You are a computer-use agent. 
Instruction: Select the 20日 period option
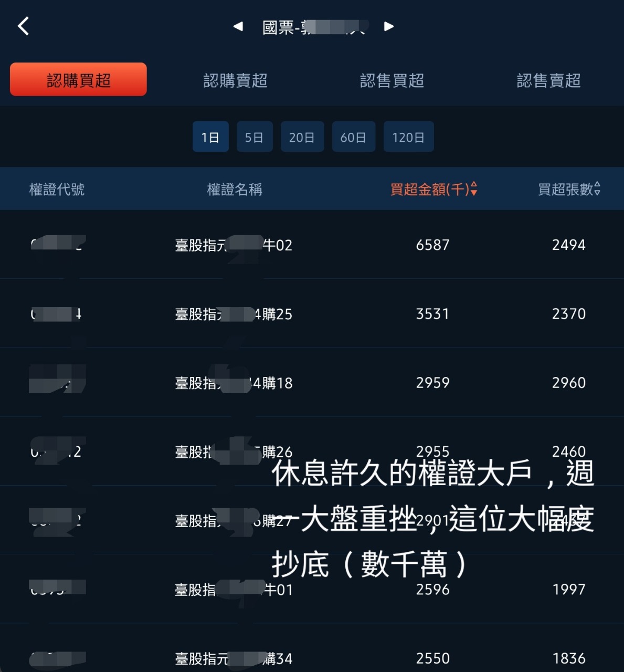[302, 136]
